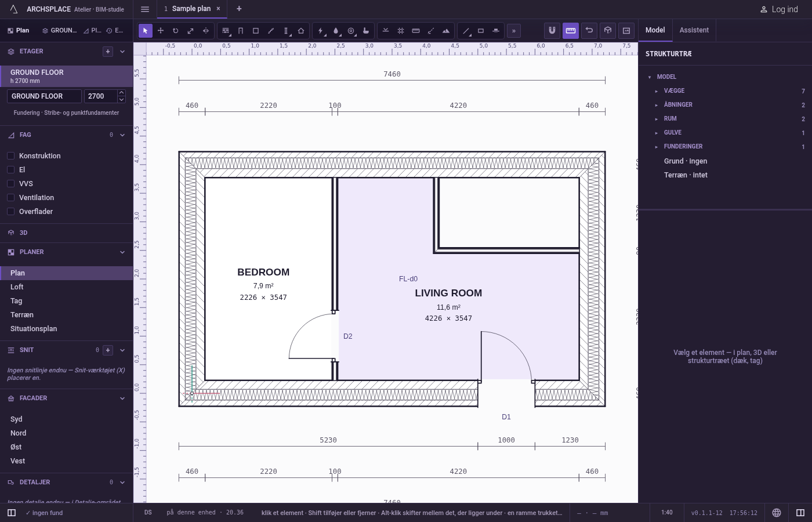Expand the VÆGGE tree node
Viewport: 812px width, 522px height.
pyautogui.click(x=657, y=91)
